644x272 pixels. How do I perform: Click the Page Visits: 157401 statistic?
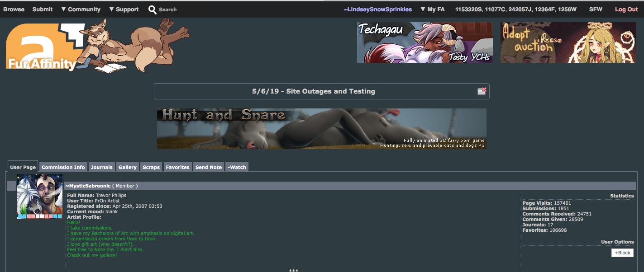pos(547,203)
